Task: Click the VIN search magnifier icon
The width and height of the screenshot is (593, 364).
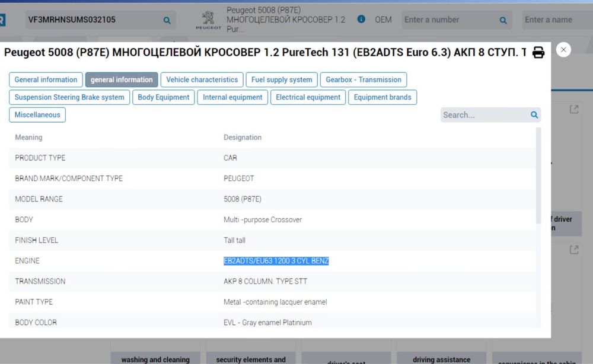Action: [167, 20]
